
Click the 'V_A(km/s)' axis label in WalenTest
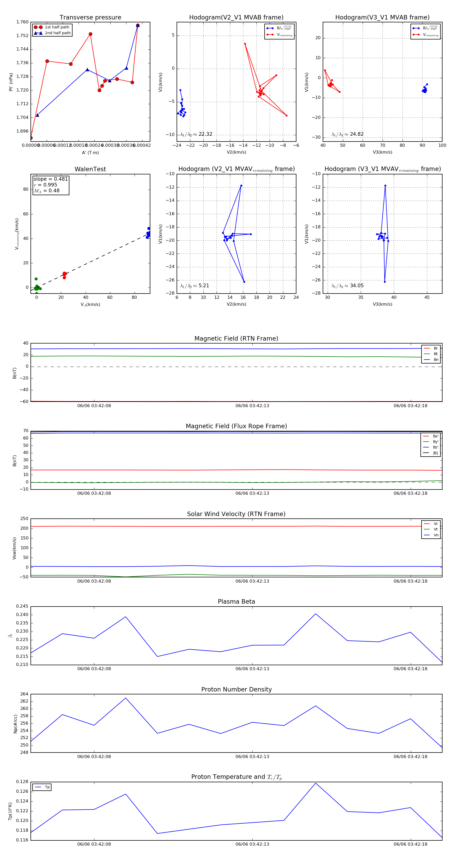point(90,305)
